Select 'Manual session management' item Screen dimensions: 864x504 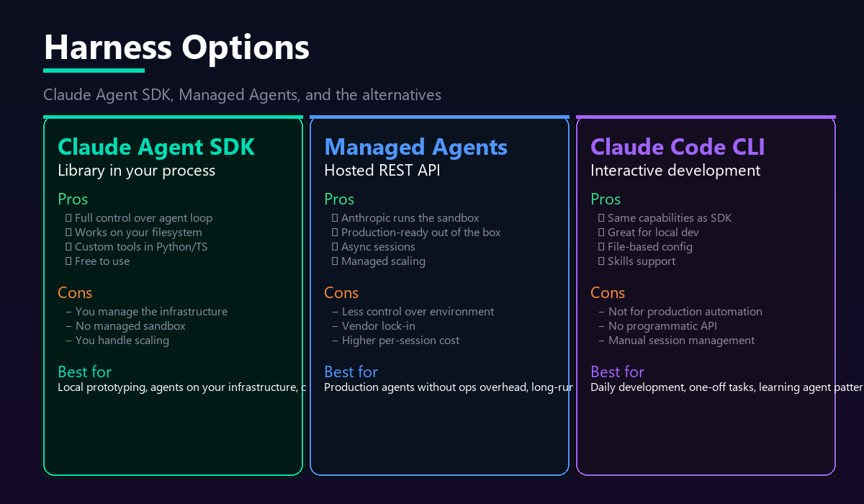coord(677,341)
